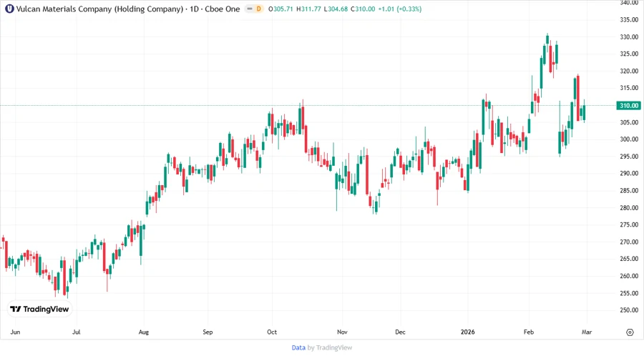Click the 2026 label on time axis
Viewport: 644px width, 356px height.
click(x=468, y=332)
